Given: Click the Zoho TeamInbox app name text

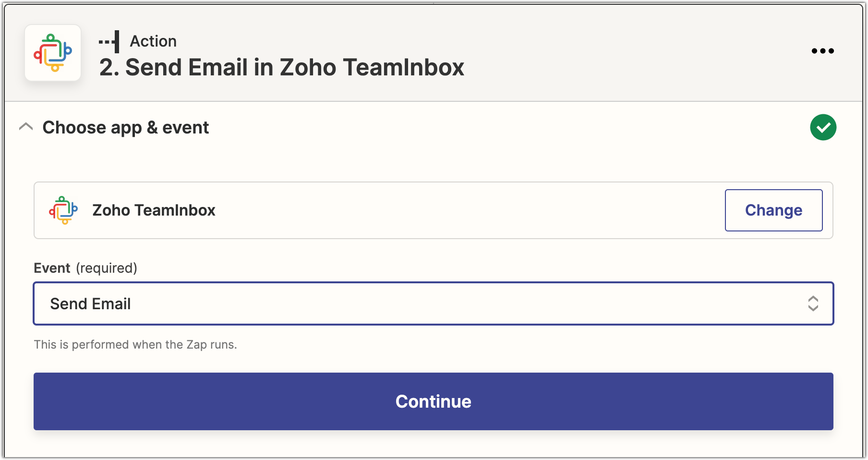Looking at the screenshot, I should point(154,210).
